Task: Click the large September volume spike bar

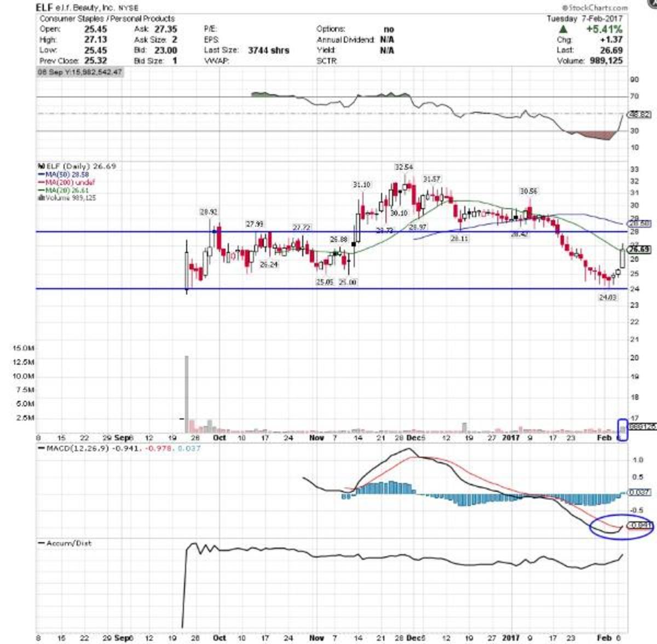Action: click(x=187, y=394)
